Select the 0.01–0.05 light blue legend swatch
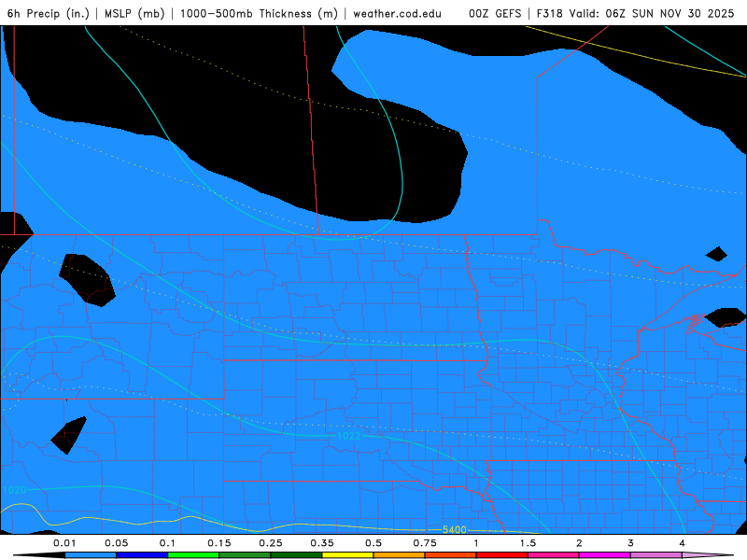Viewport: 747px width, 560px height. 91,555
